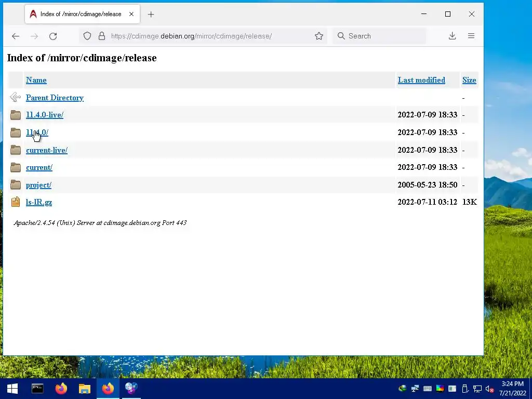
Task: Open the Windows Start menu
Action: (x=12, y=389)
